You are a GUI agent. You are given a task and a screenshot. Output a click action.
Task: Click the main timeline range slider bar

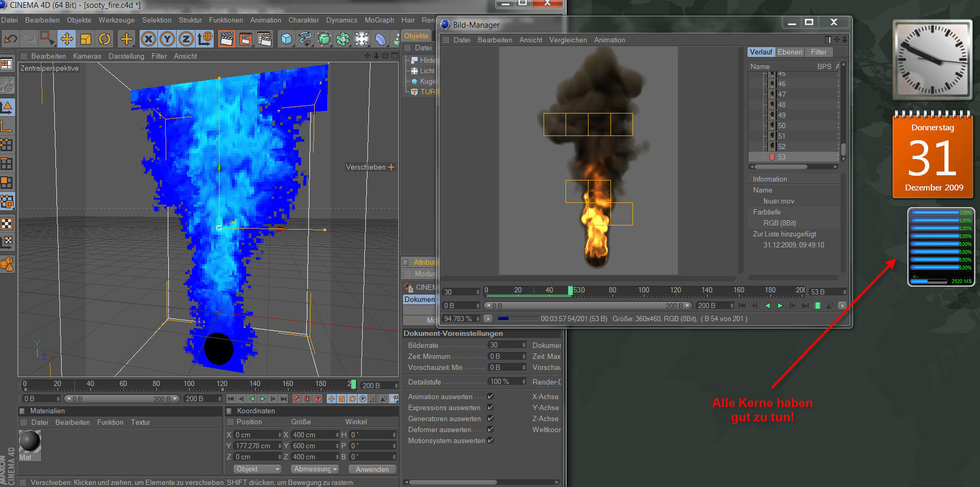(122, 399)
